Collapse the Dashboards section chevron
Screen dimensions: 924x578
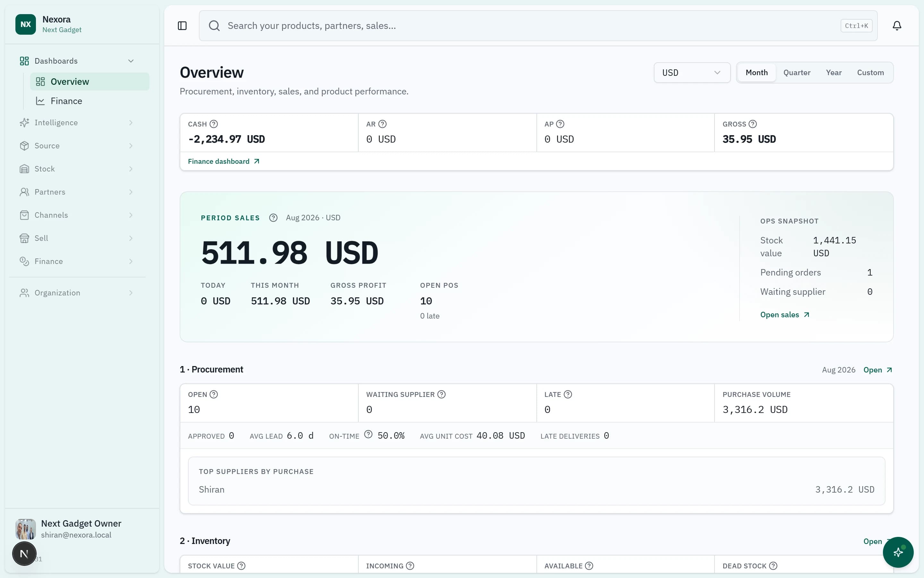point(131,61)
